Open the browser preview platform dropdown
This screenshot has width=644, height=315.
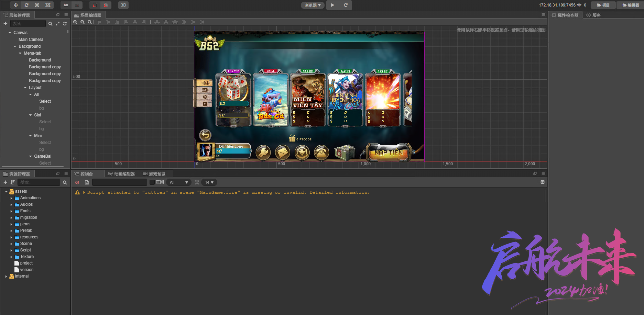[x=313, y=5]
